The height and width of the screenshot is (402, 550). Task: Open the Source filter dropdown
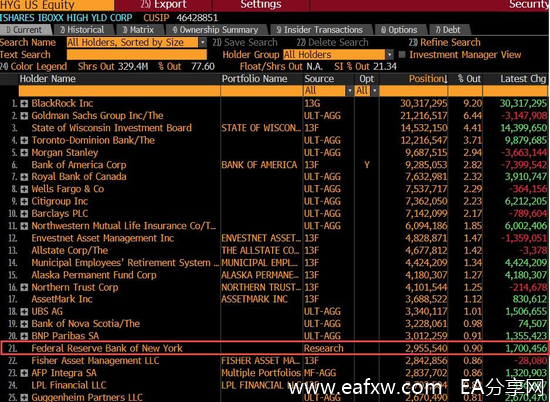(x=349, y=91)
